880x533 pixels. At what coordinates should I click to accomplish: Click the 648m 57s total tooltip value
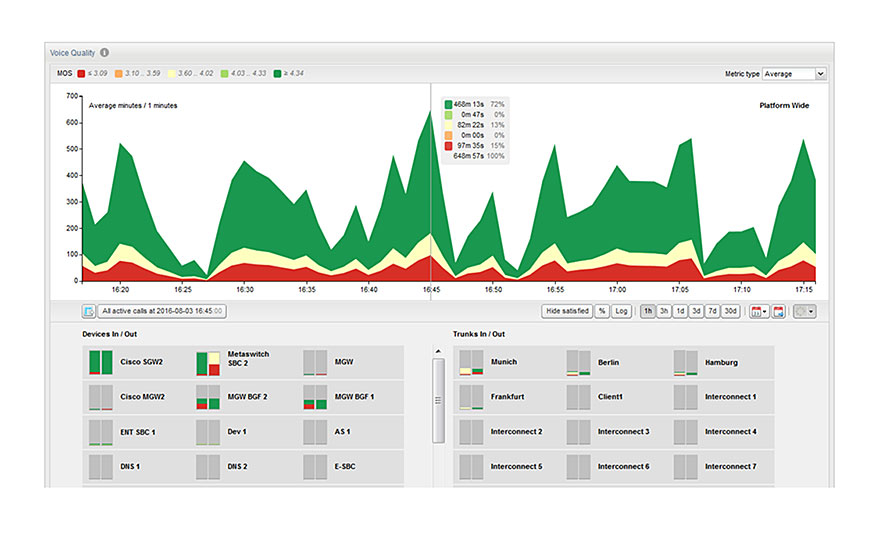(469, 156)
